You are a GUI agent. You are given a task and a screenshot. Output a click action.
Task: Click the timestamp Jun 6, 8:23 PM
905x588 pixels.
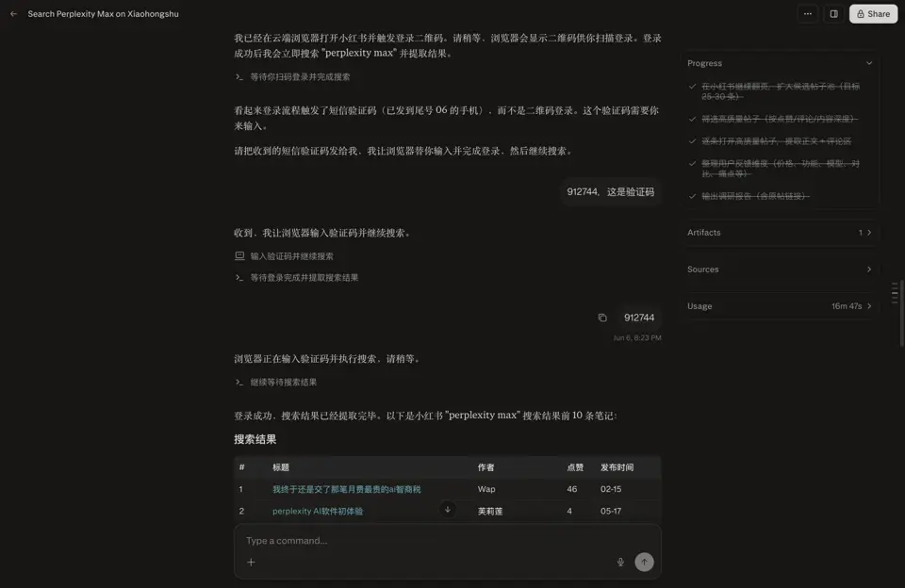(637, 338)
